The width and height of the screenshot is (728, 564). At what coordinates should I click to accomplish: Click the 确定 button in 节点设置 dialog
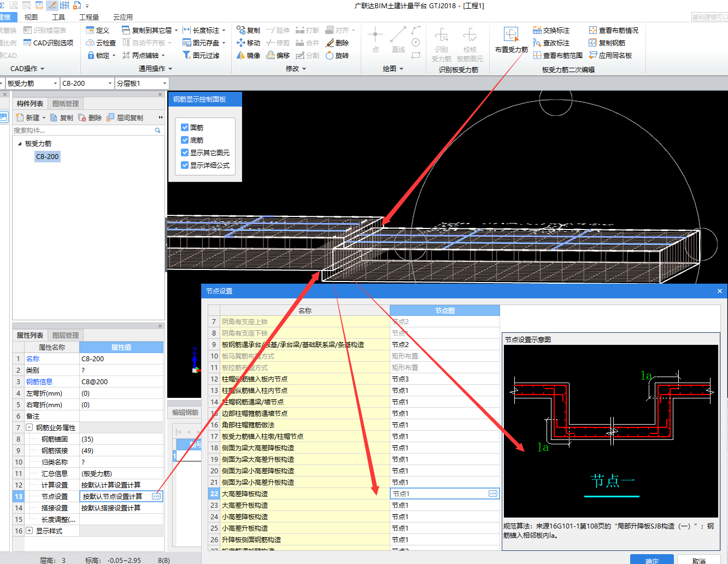pos(652,560)
